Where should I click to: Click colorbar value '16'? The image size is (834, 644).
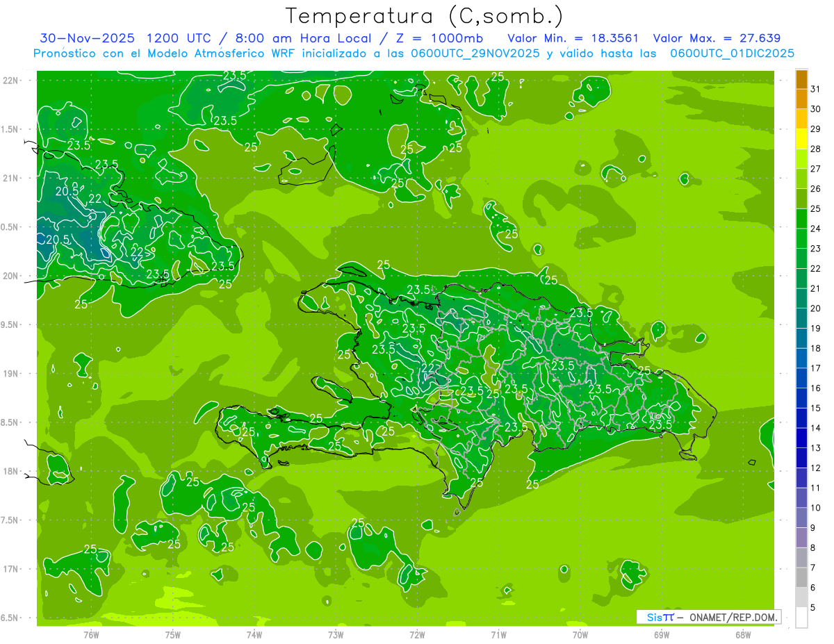[815, 388]
